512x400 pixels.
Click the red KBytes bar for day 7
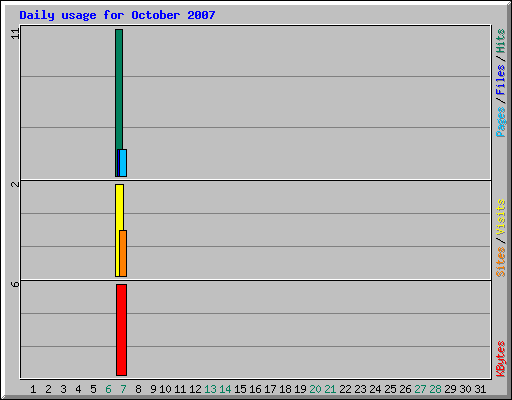click(121, 330)
